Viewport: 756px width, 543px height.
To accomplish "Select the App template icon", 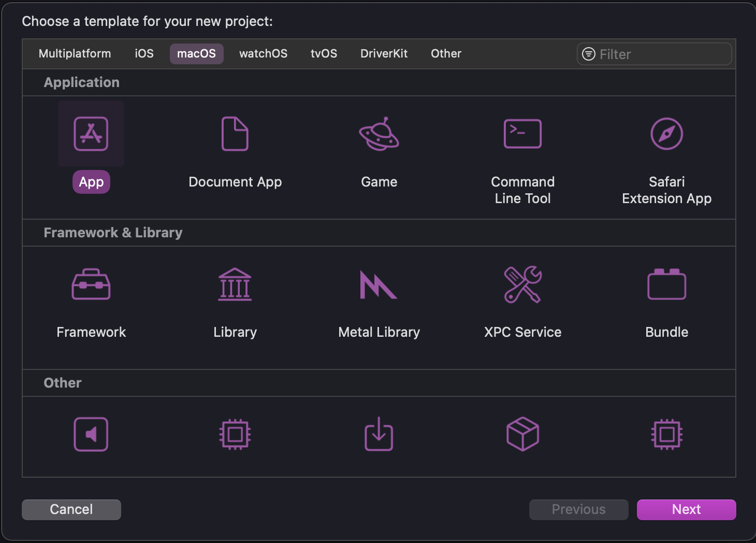I will click(x=91, y=134).
